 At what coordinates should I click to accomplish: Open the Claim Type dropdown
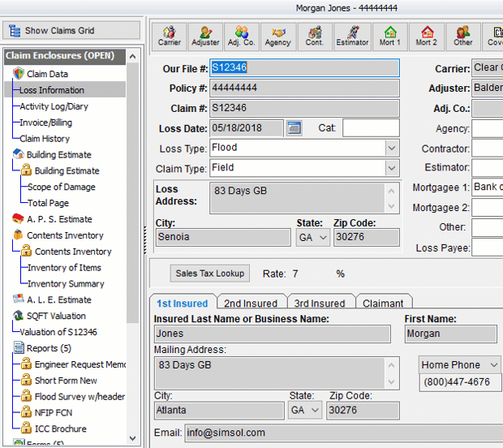pos(392,168)
